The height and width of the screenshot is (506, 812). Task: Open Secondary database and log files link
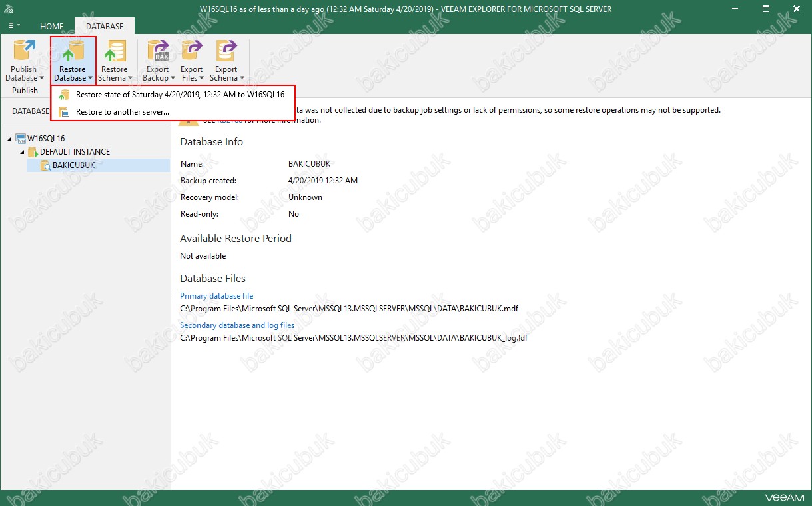[237, 325]
